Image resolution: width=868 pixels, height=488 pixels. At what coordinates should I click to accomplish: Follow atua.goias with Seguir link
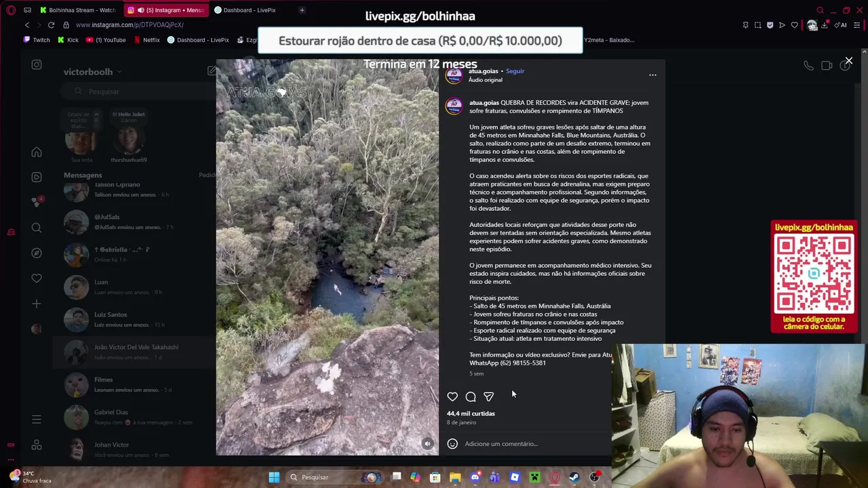coord(515,71)
